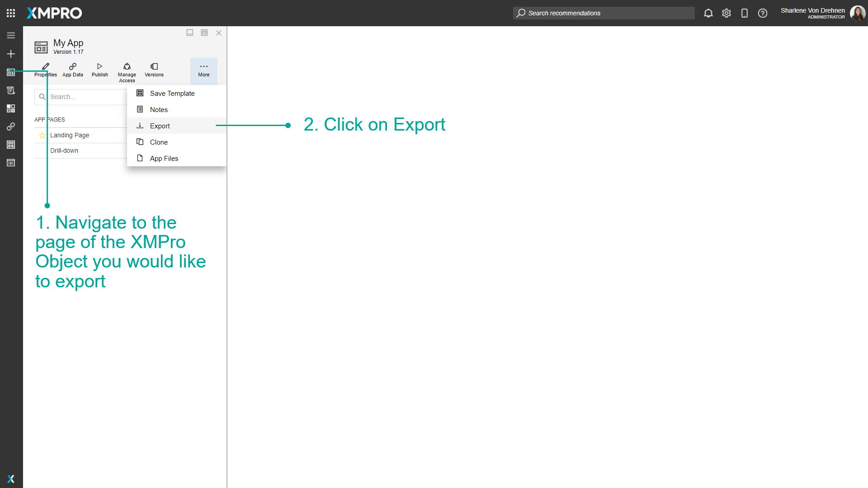Open the help question mark icon
This screenshot has width=868, height=488.
coord(763,13)
